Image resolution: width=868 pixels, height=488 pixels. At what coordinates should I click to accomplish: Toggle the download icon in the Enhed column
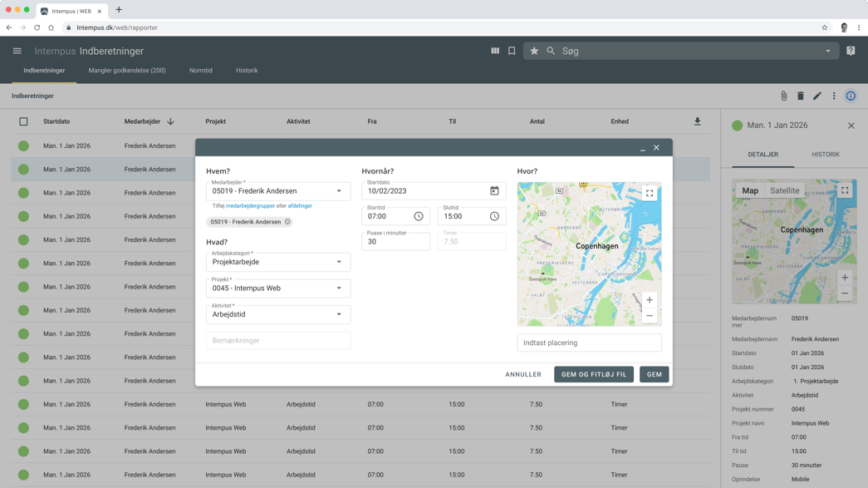698,121
